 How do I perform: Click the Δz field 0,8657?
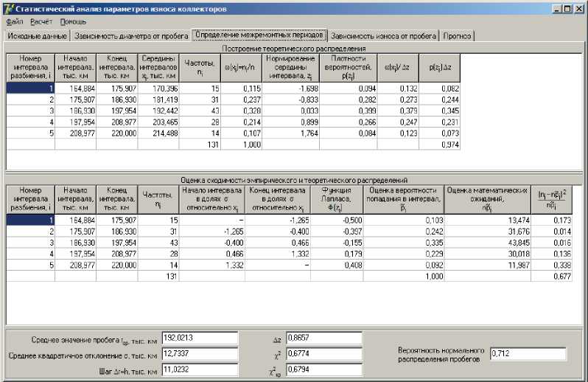point(324,338)
